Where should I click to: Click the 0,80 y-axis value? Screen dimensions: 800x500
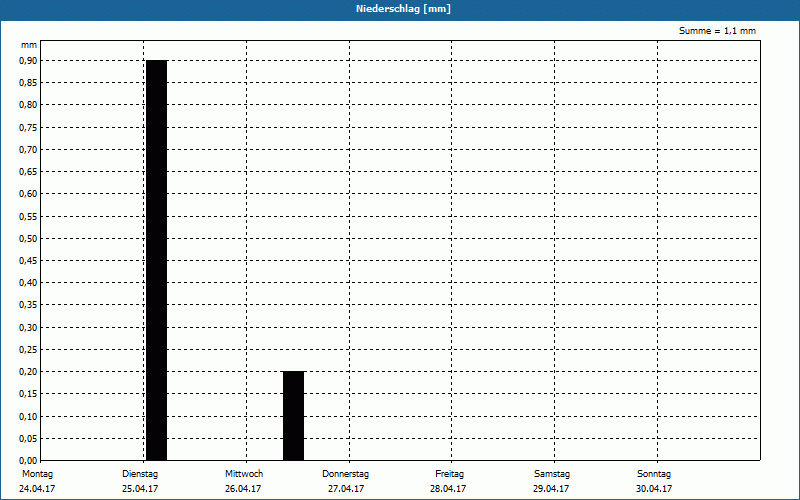28,105
